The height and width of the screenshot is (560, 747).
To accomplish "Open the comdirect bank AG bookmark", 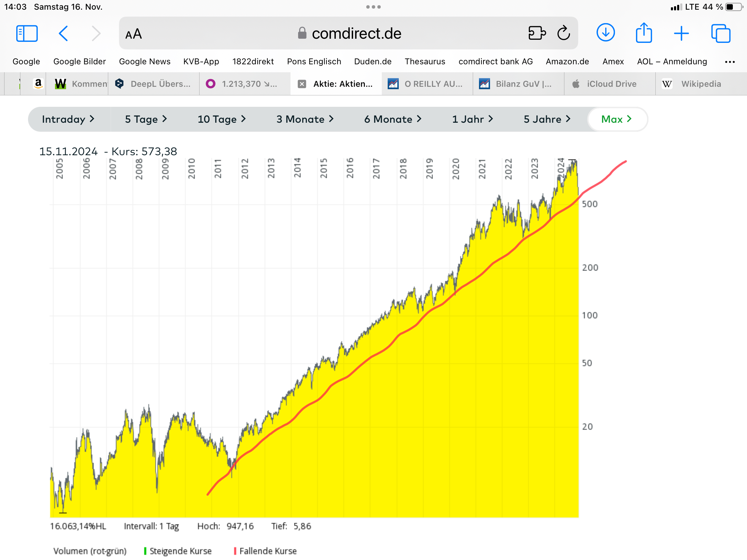I will (495, 62).
